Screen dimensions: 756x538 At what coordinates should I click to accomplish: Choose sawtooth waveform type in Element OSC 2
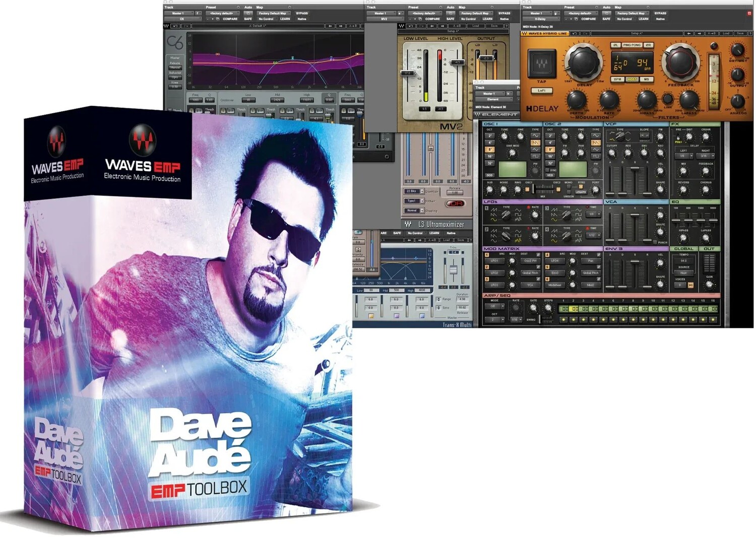[596, 143]
